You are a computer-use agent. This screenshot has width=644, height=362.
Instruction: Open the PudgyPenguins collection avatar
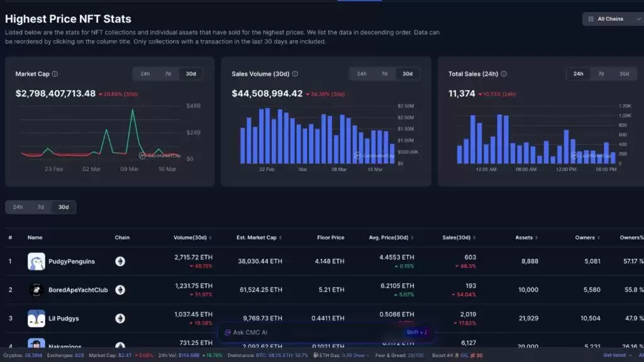(36, 261)
